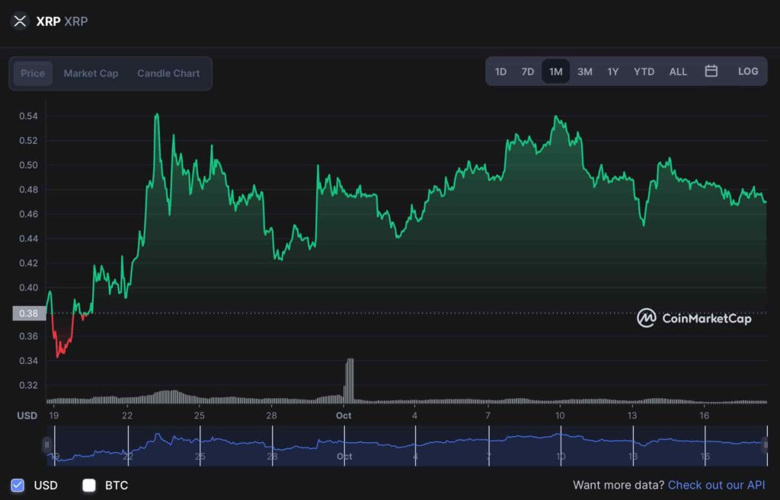Choose the 3M time range
780x500 pixels.
pyautogui.click(x=585, y=72)
